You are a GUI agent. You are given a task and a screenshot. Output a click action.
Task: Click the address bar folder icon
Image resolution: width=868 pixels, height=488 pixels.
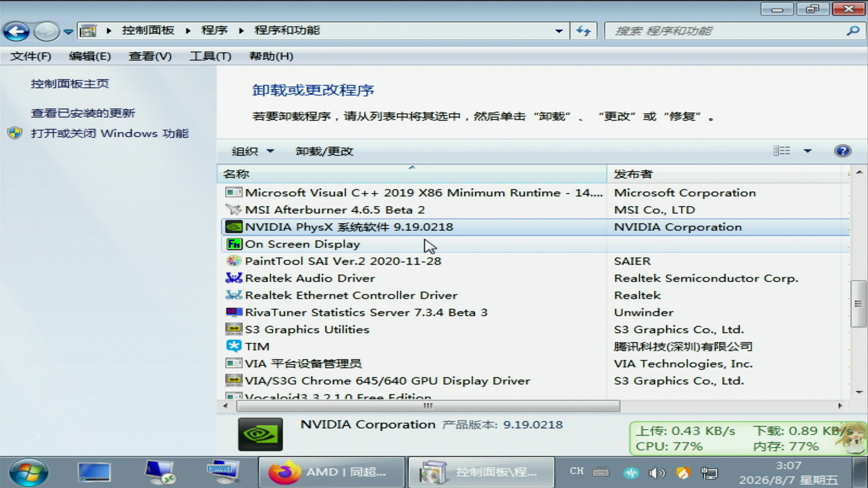coord(89,31)
